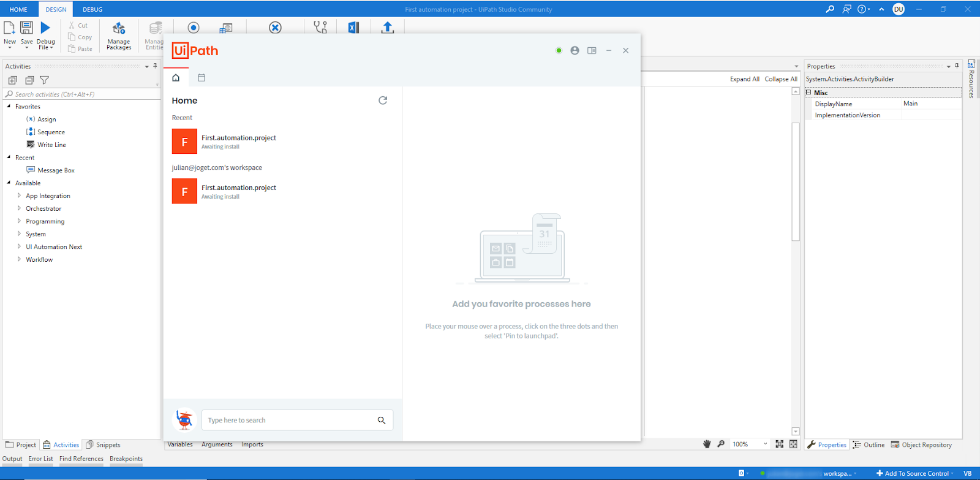Click the stethoscope analyzer icon in the ribbon
Viewport: 980px width, 480px height.
click(x=320, y=28)
